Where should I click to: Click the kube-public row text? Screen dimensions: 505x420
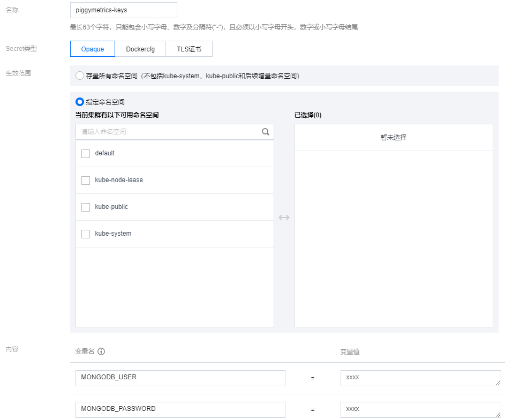[x=111, y=207]
